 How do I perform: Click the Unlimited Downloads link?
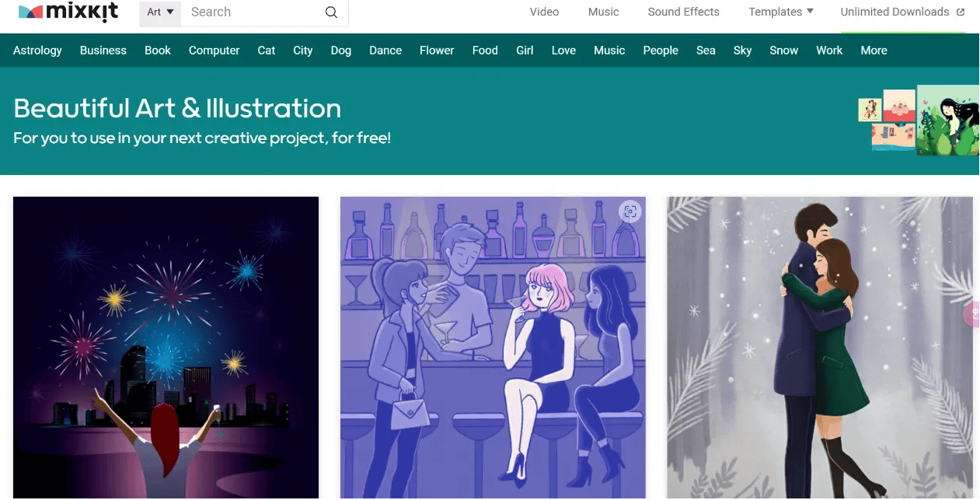pos(895,12)
